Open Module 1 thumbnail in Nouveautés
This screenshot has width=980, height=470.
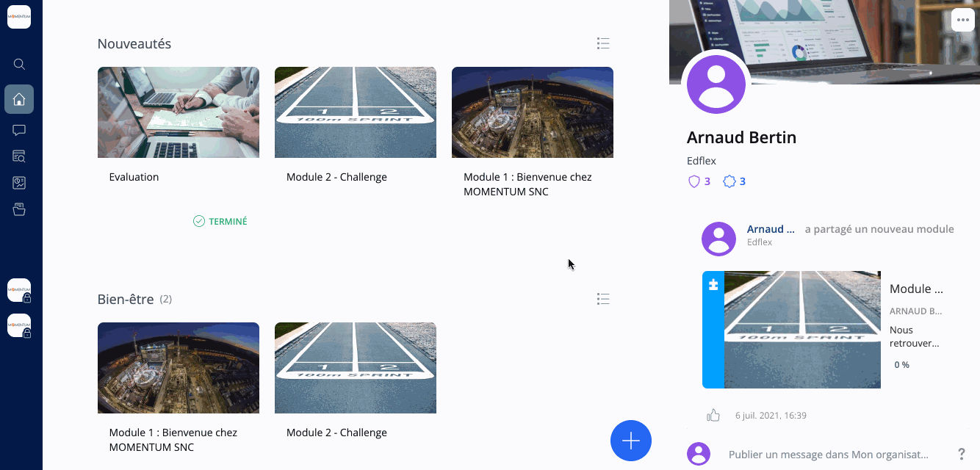coord(533,112)
